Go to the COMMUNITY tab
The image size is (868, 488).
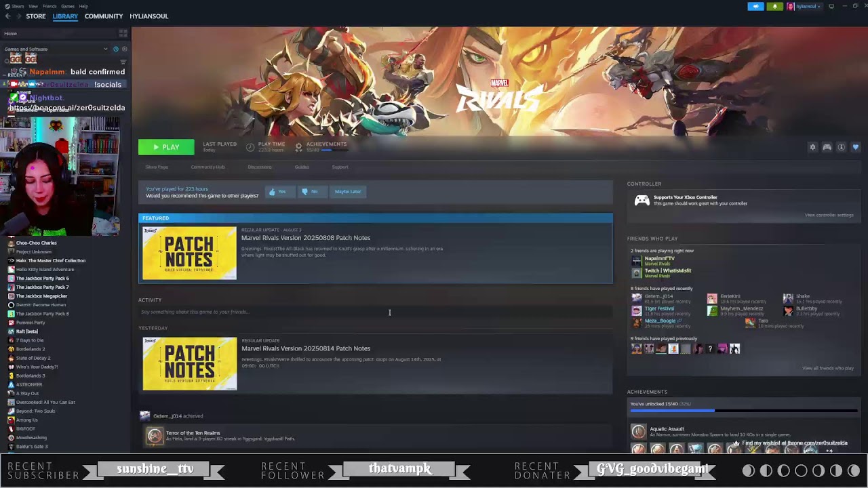click(104, 16)
